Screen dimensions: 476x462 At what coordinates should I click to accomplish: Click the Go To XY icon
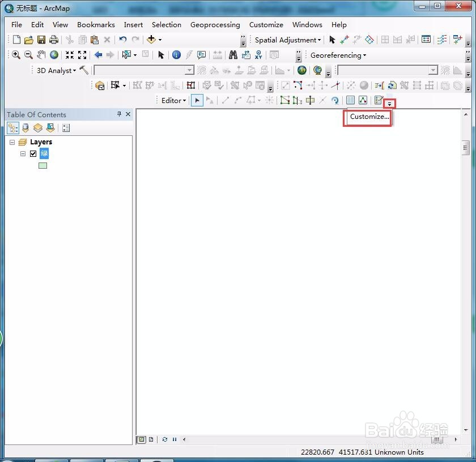(x=258, y=55)
